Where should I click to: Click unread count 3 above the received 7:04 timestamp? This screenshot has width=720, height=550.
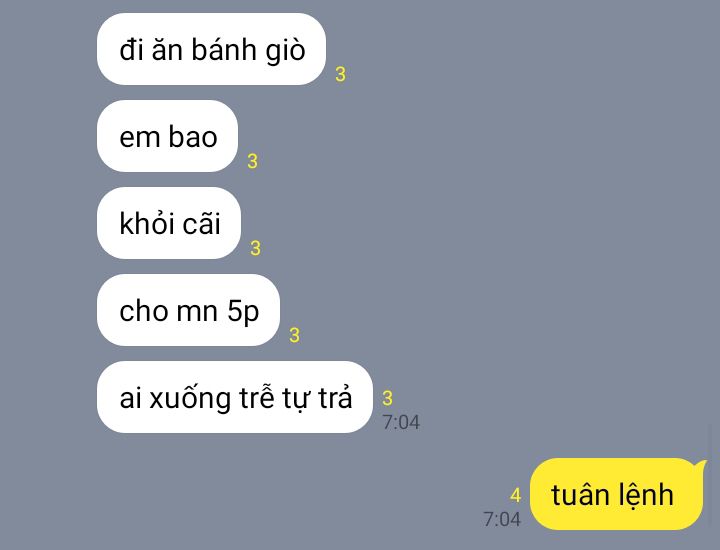tap(387, 398)
